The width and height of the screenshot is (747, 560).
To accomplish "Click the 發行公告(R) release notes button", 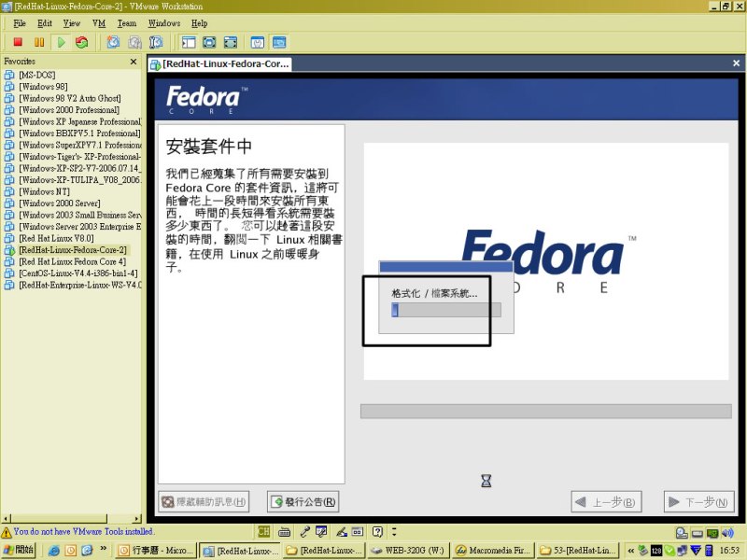I will (303, 502).
